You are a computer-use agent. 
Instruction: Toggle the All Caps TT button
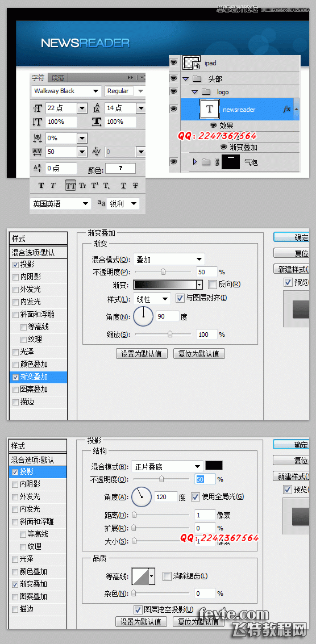(x=70, y=186)
